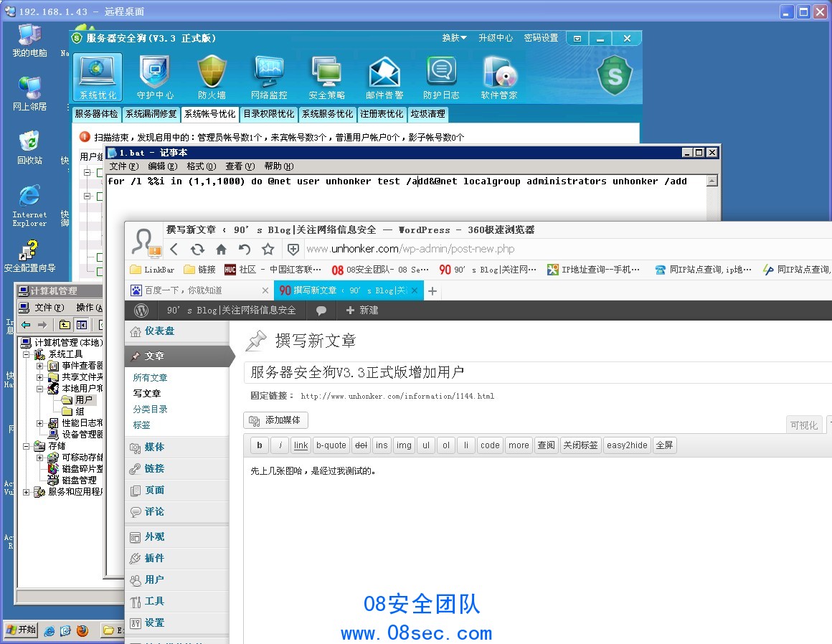Click 安全配置向导 desktop icon
The width and height of the screenshot is (832, 644).
point(29,256)
